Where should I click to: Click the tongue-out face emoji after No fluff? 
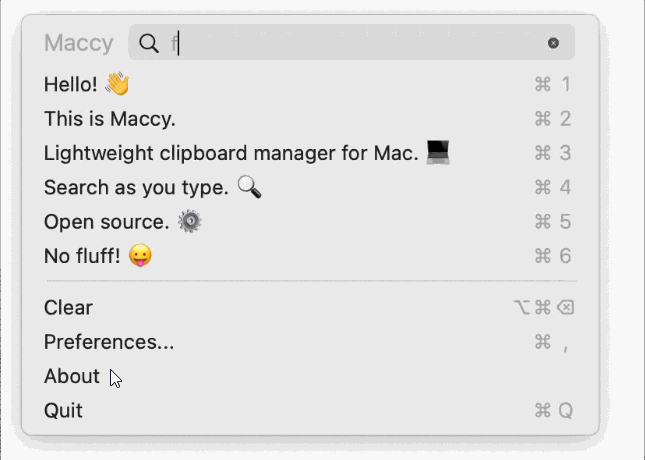click(x=140, y=256)
